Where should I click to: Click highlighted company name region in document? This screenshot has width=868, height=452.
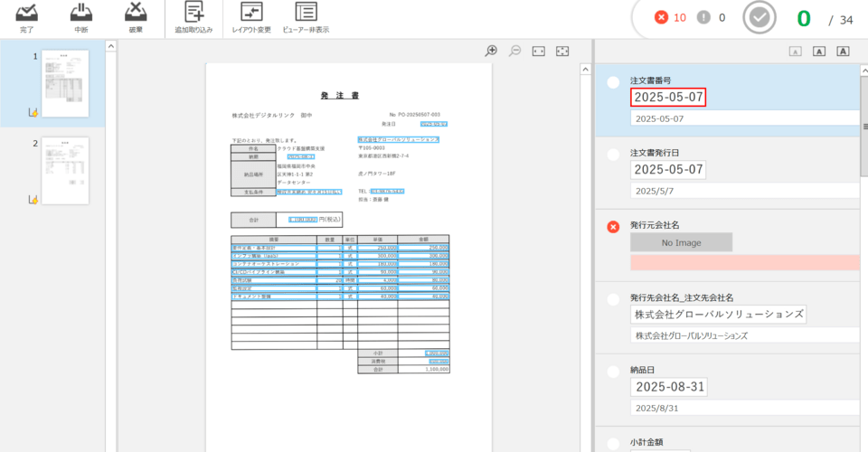click(x=398, y=139)
